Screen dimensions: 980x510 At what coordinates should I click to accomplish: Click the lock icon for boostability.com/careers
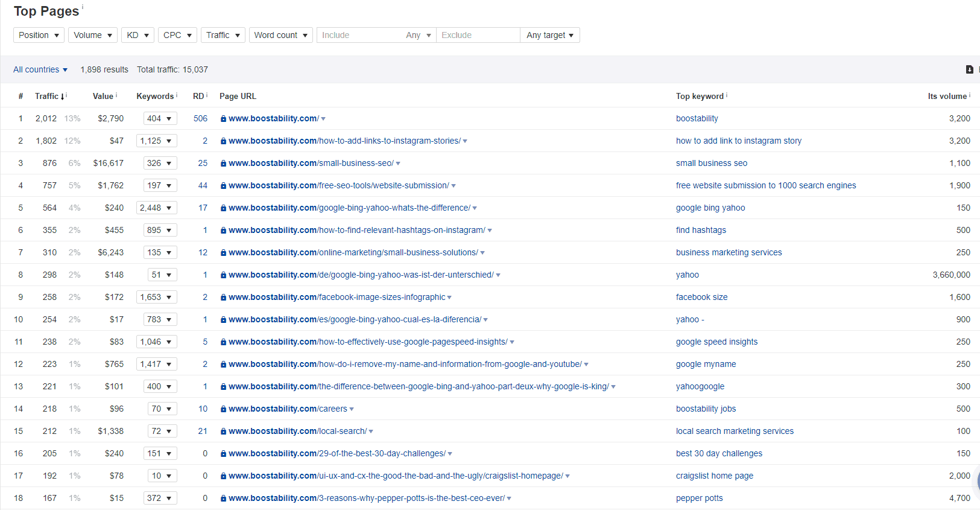point(223,409)
